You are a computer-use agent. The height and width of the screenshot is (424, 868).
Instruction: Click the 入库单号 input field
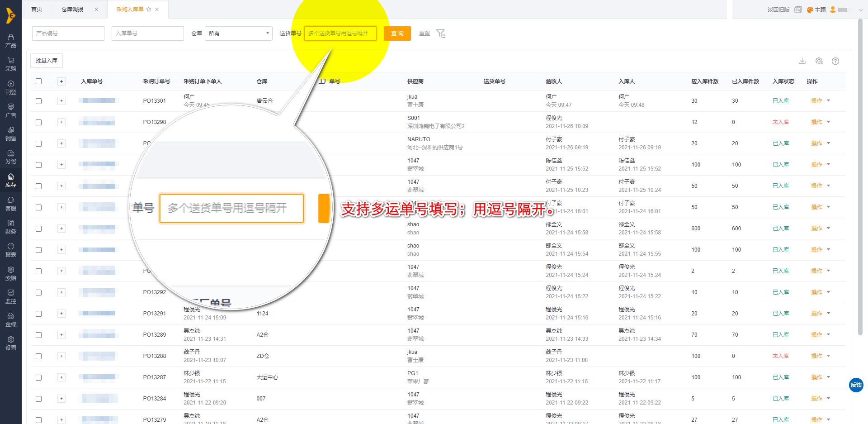(x=148, y=33)
